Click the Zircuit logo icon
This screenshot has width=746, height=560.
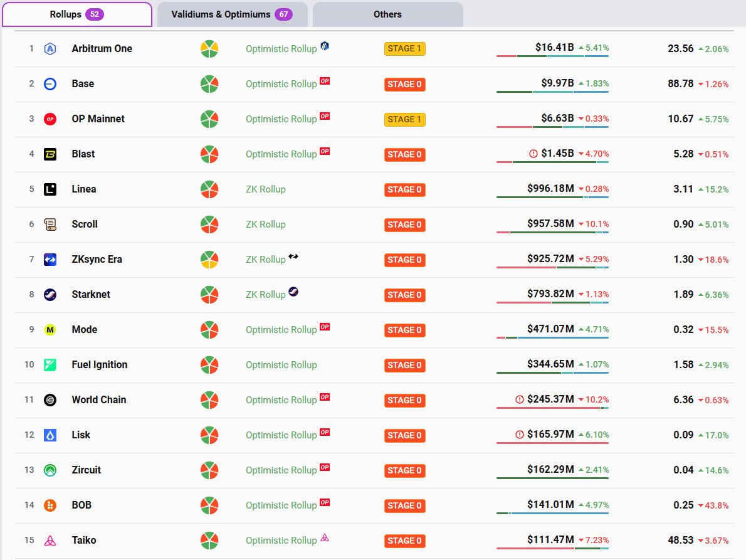[50, 470]
